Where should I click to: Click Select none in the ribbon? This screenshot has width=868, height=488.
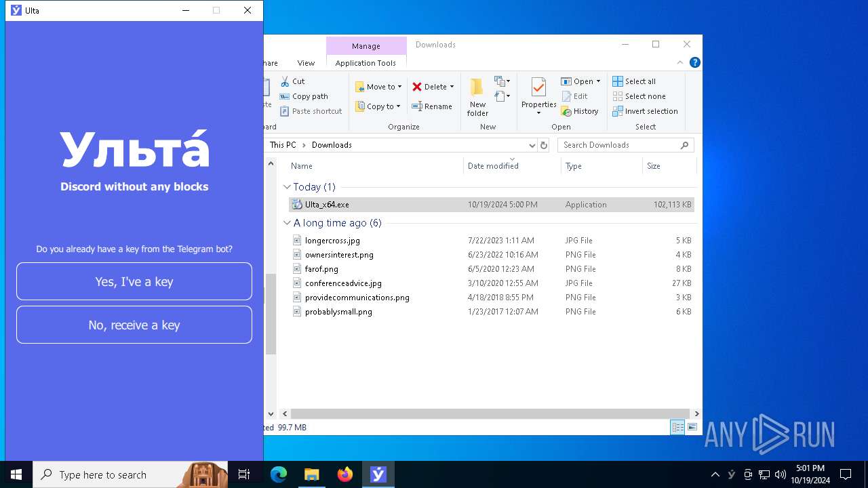coord(639,96)
